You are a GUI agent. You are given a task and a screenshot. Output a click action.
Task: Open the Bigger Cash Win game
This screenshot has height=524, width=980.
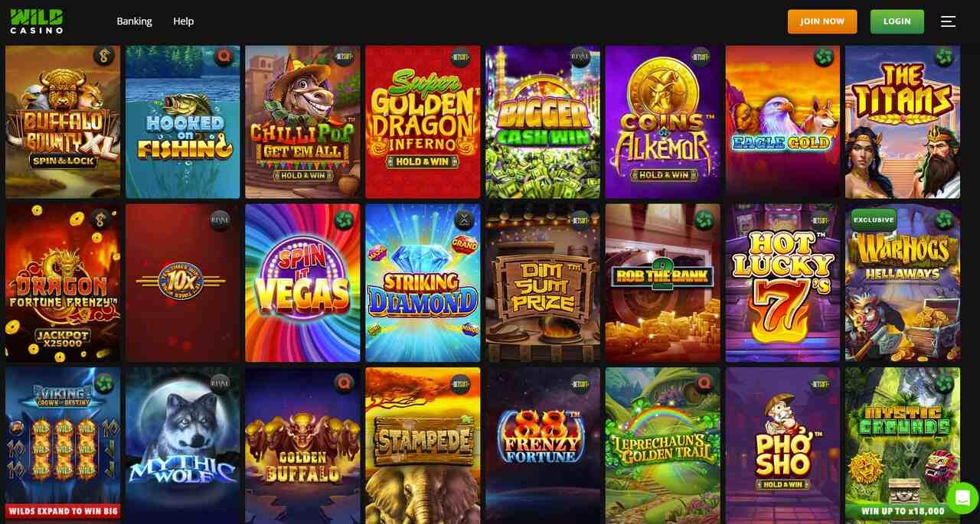click(543, 122)
